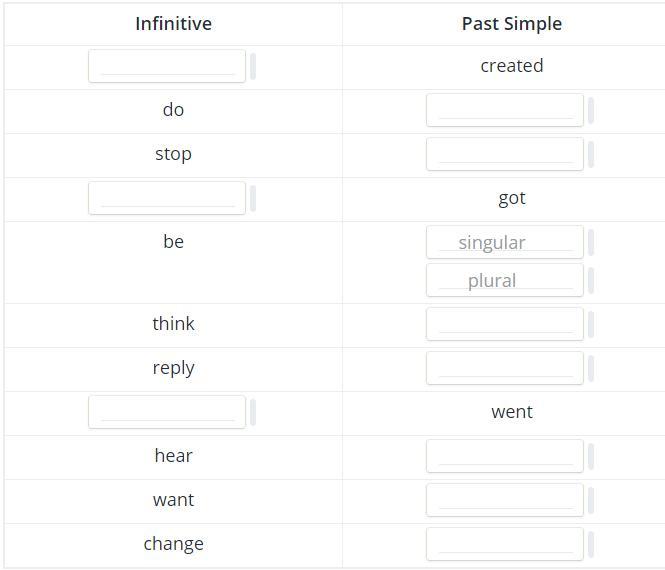Viewport: 665px width, 570px height.
Task: Click the gray marker next to 'went' infinitive input
Action: pyautogui.click(x=253, y=412)
